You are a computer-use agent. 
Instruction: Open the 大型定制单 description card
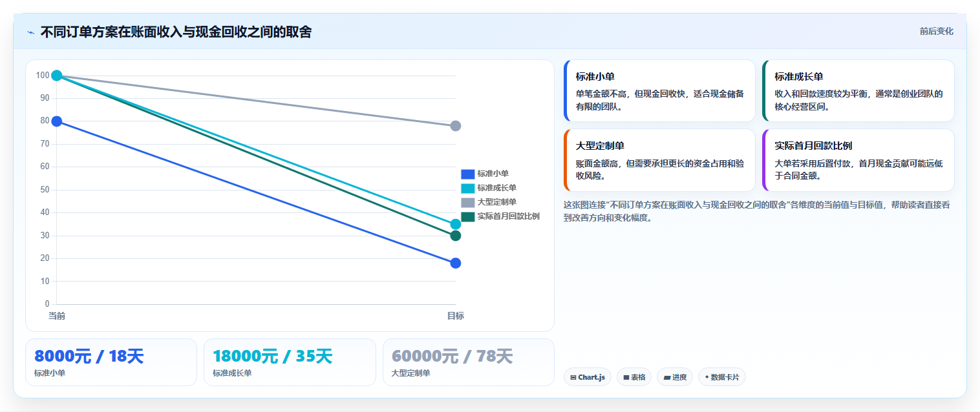[x=659, y=160]
